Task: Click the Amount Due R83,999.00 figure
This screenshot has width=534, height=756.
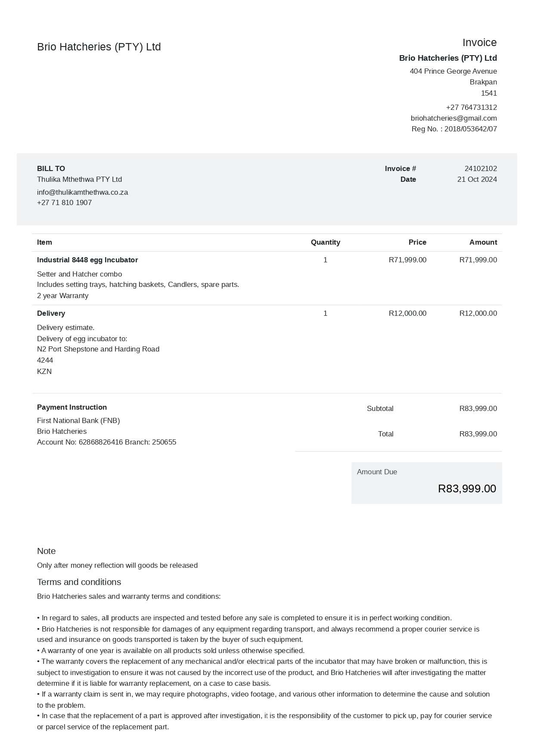Action: (467, 488)
